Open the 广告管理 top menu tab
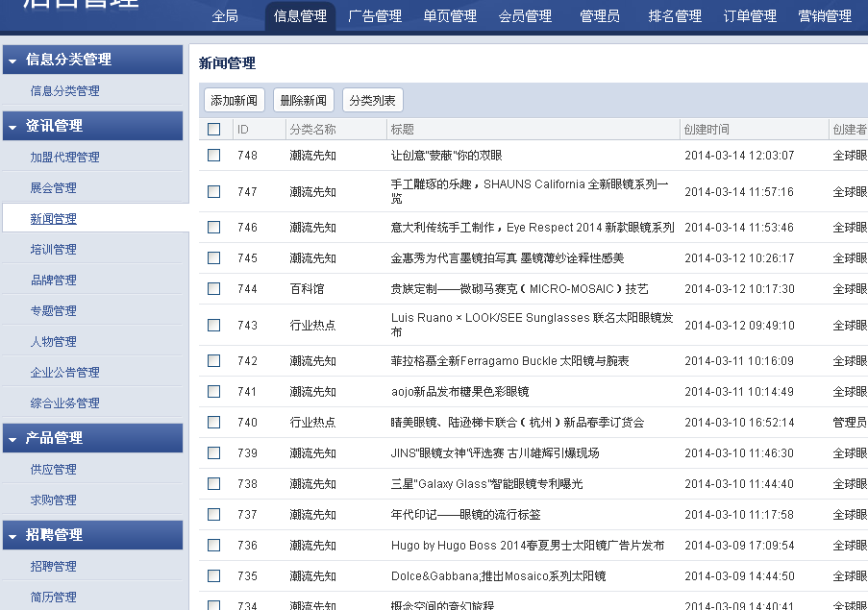The image size is (868, 610). pyautogui.click(x=375, y=16)
